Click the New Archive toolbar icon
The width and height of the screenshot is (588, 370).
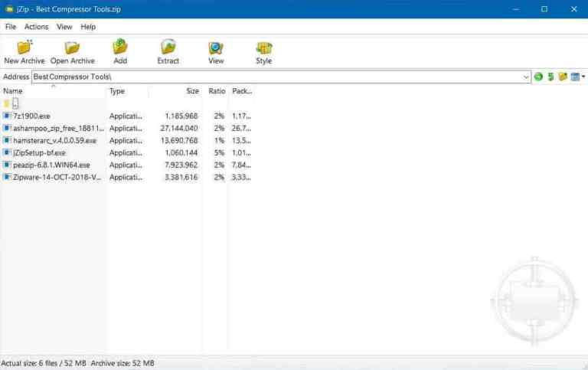pyautogui.click(x=24, y=47)
